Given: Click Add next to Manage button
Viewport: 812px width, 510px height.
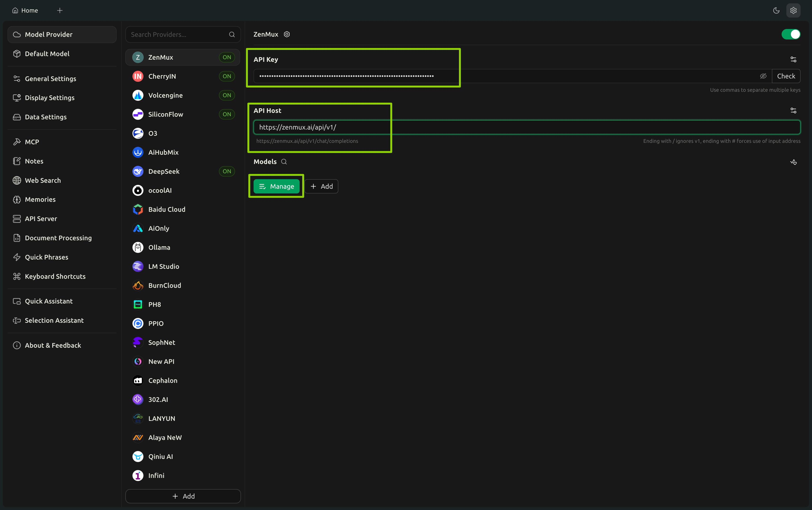Looking at the screenshot, I should 321,186.
